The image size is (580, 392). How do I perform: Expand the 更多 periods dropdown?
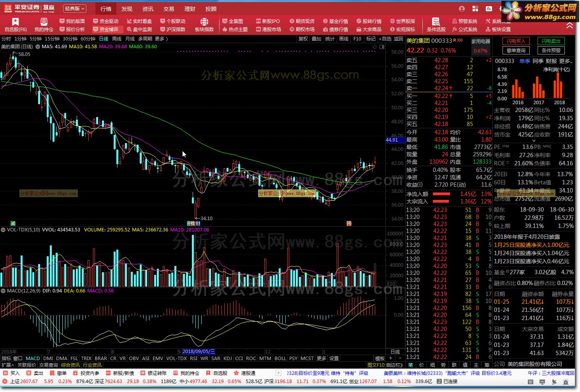point(162,39)
